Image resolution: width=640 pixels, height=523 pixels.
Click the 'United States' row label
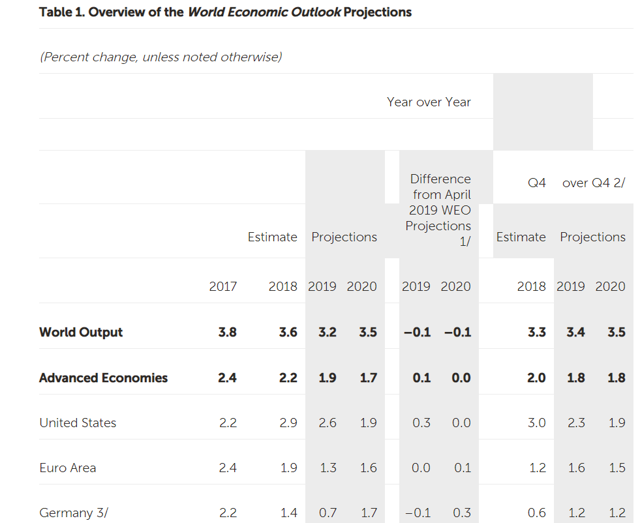78,423
